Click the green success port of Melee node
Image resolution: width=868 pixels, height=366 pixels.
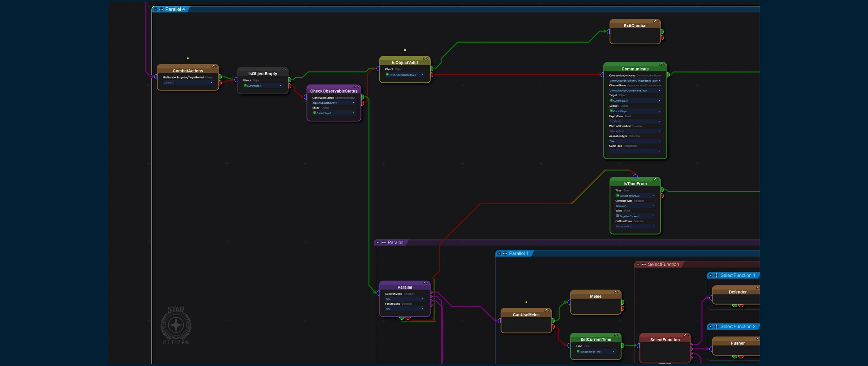623,302
